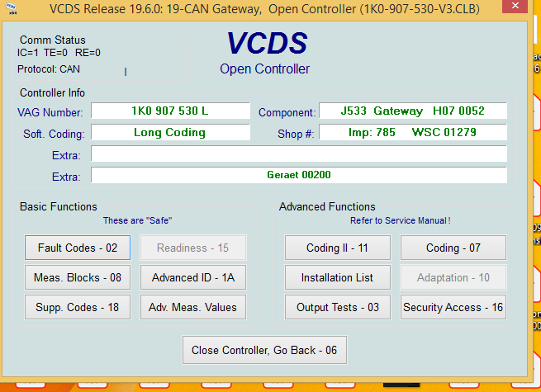The width and height of the screenshot is (541, 392).
Task: Select the Component field J533 Gateway
Action: (x=413, y=111)
